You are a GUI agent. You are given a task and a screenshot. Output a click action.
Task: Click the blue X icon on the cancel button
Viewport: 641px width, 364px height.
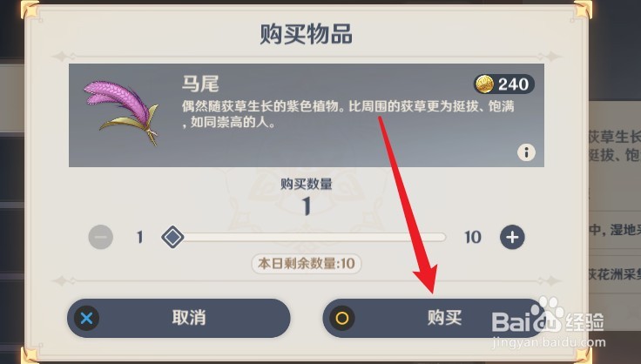[x=87, y=318]
